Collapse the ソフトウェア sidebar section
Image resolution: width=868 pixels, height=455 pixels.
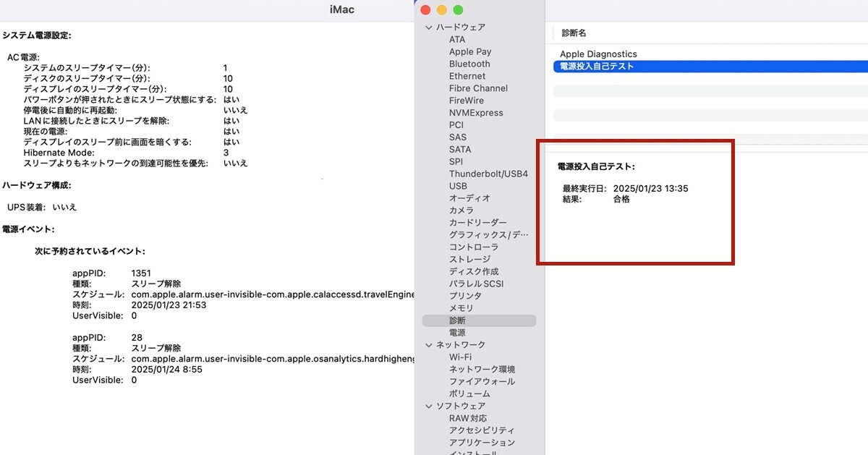[x=429, y=407]
